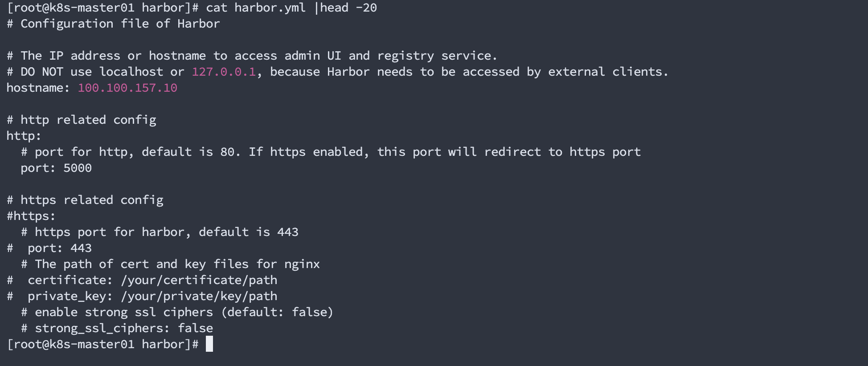
Task: Click the 'http:' section key
Action: [x=24, y=136]
